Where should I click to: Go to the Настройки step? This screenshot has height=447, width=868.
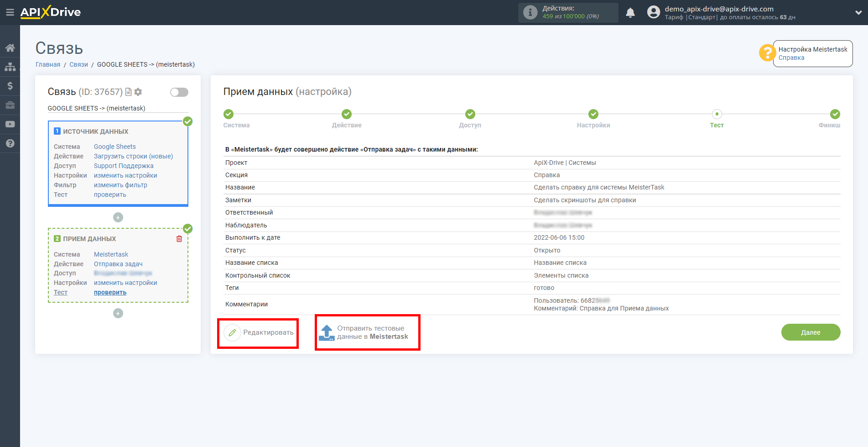click(x=593, y=114)
